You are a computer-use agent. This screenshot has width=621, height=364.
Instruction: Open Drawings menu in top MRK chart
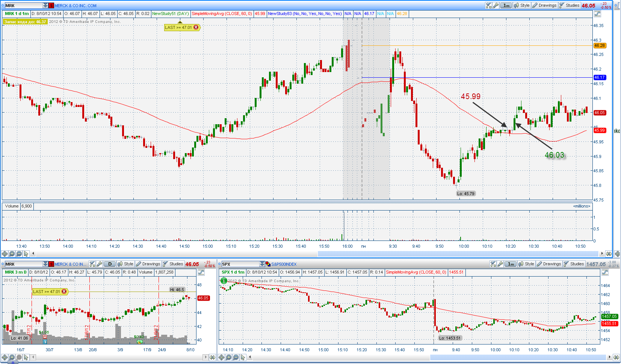[544, 5]
